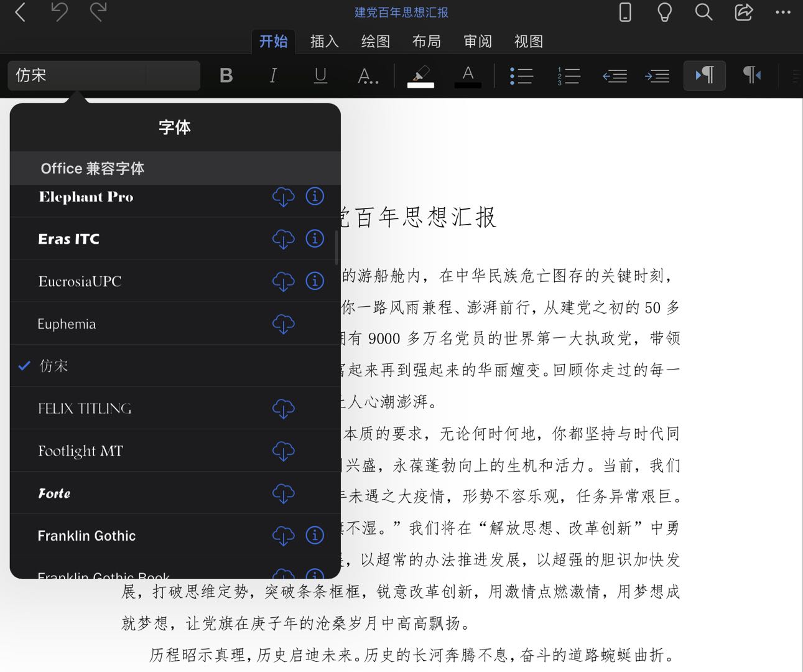Switch to the 插入 tab

coord(325,41)
